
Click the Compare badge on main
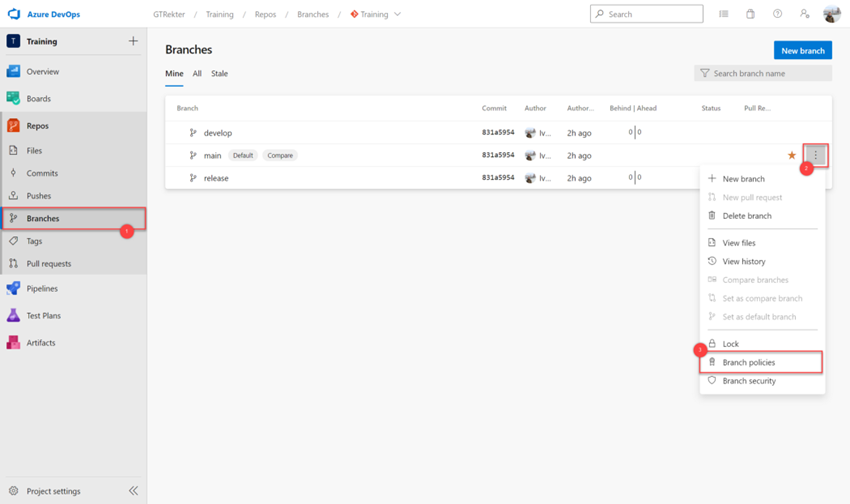click(x=280, y=156)
